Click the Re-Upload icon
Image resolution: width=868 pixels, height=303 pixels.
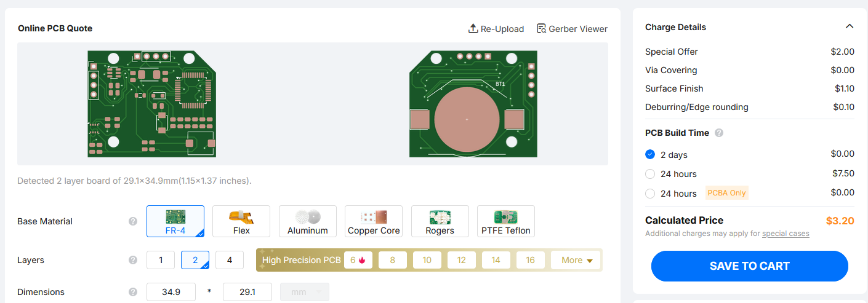(473, 29)
